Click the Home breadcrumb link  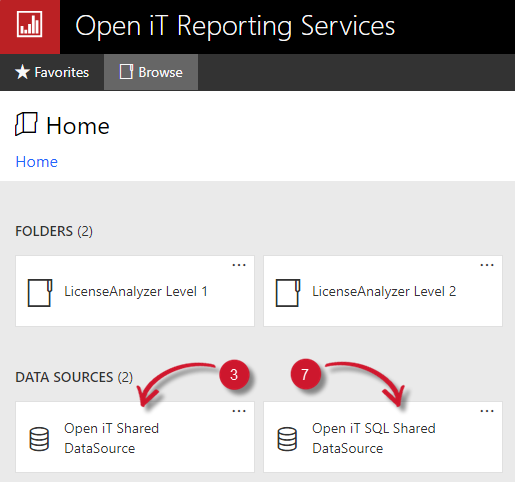37,162
